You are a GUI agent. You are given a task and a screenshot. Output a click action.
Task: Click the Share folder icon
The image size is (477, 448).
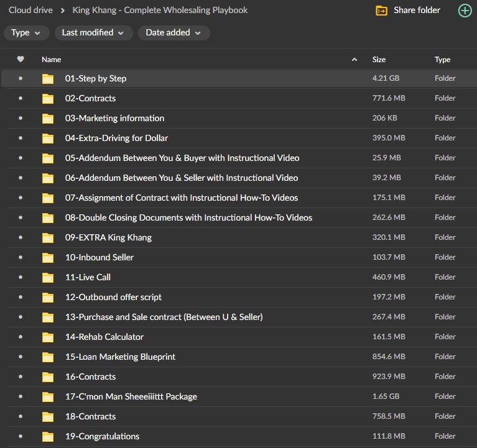[382, 11]
